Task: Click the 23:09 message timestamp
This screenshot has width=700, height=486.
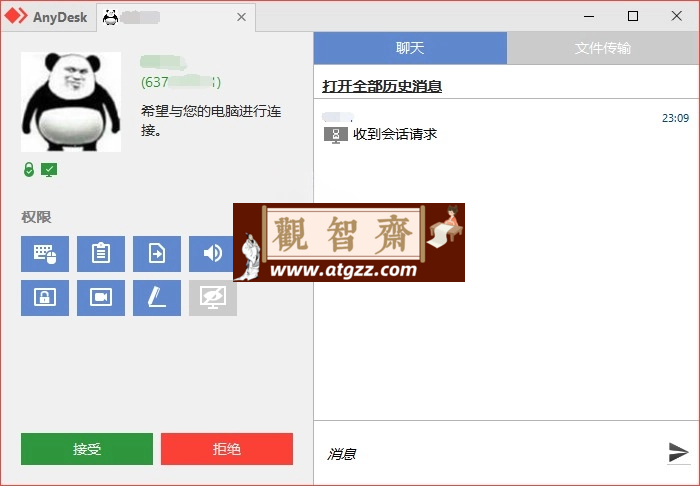Action: pos(675,118)
